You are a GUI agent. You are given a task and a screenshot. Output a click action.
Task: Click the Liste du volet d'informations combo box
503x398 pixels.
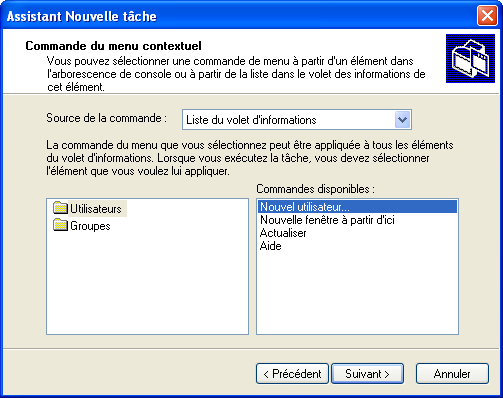[x=297, y=120]
